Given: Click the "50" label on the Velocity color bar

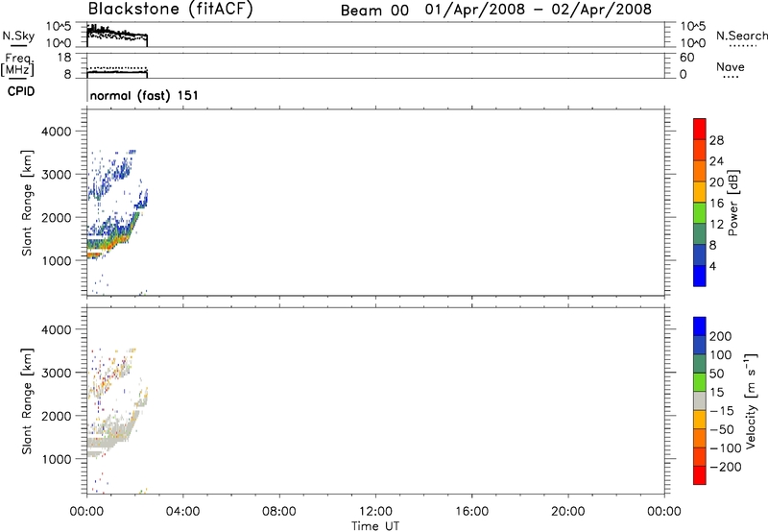Looking at the screenshot, I should (716, 374).
